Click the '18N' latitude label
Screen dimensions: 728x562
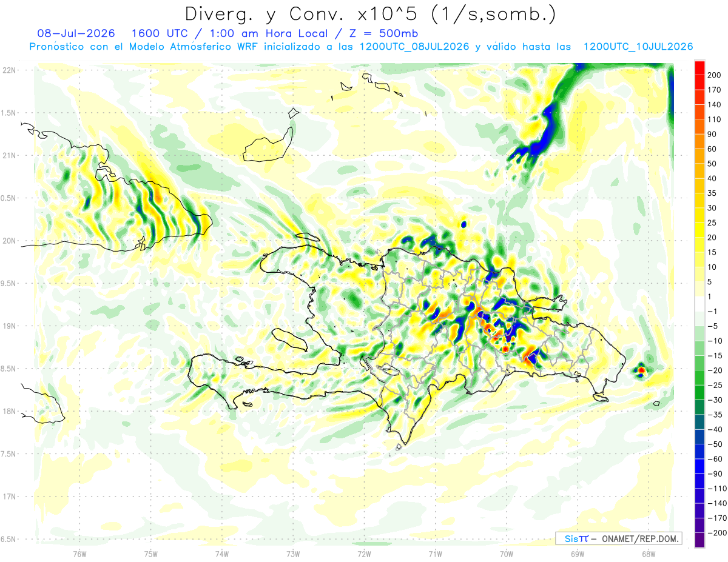click(8, 411)
